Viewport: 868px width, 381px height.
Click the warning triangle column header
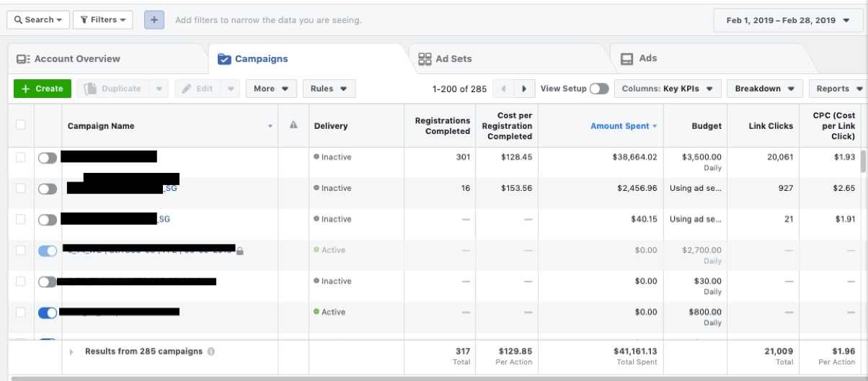pos(293,125)
